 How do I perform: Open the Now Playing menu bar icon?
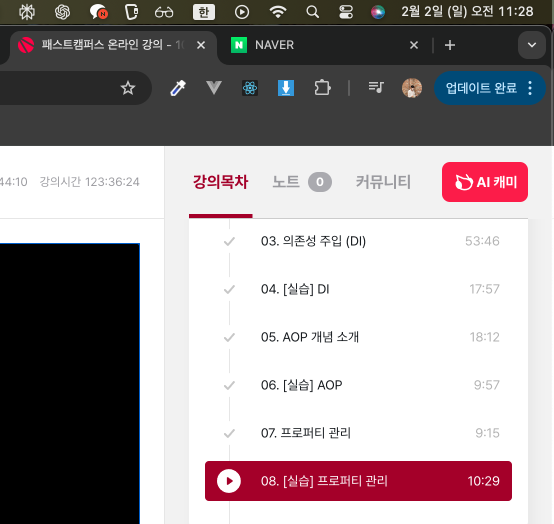tap(242, 12)
